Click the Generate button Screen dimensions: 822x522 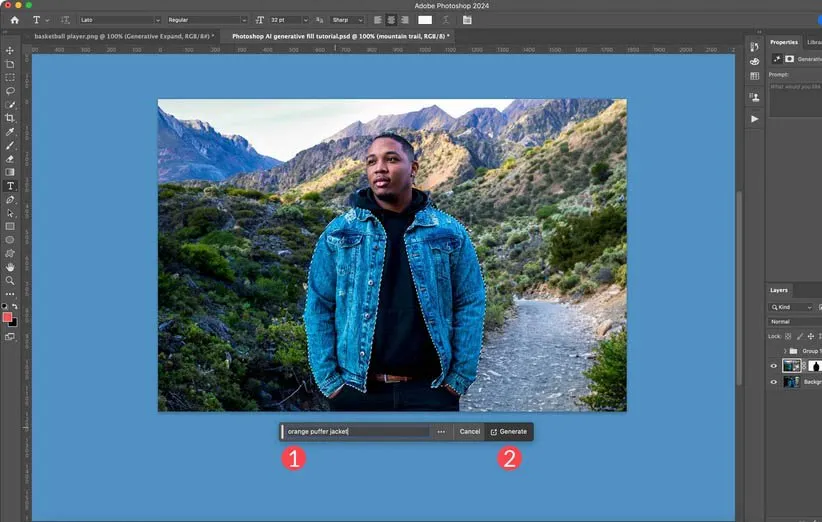click(508, 432)
